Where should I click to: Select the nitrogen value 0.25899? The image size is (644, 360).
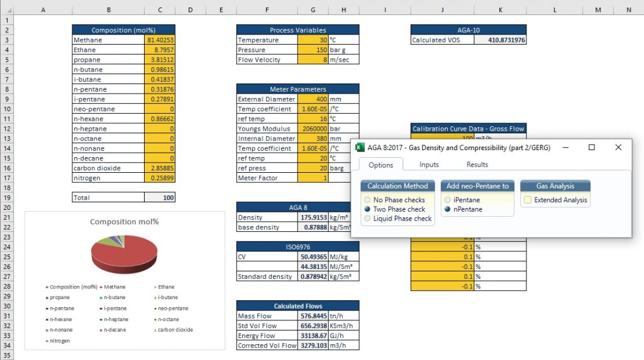point(160,178)
